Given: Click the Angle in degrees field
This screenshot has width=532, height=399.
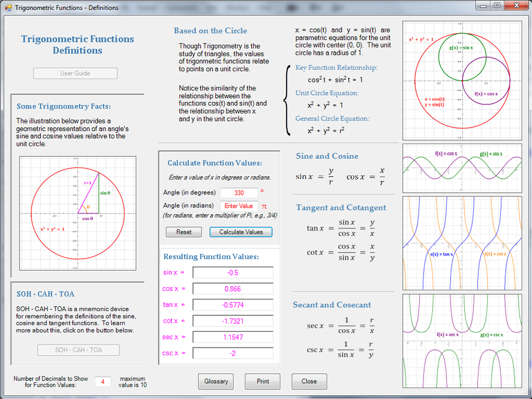Looking at the screenshot, I should coord(239,193).
